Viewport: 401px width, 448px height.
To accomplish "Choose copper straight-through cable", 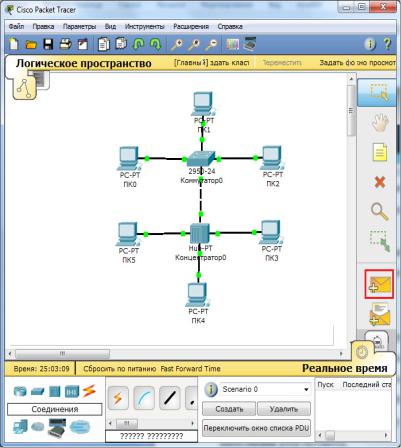I will 170,398.
